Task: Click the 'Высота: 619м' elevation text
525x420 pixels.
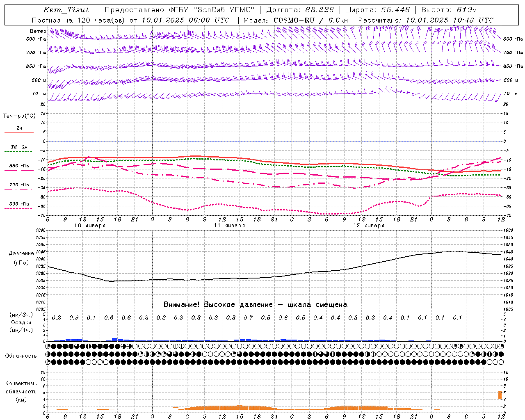Action: tap(449, 10)
